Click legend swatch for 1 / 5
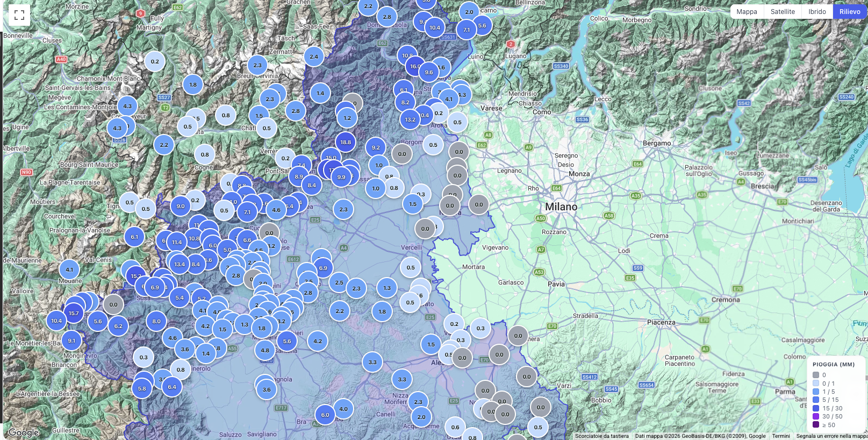Image resolution: width=868 pixels, height=440 pixels. coord(816,392)
